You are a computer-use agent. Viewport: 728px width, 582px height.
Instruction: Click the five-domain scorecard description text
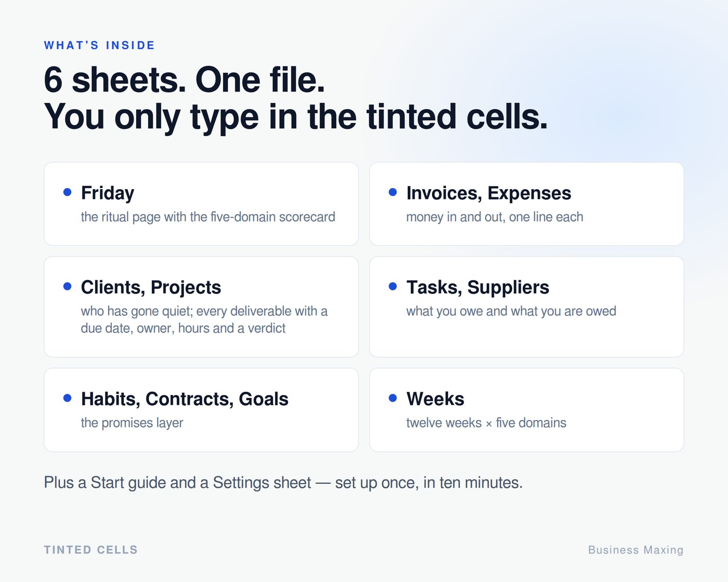coord(208,217)
